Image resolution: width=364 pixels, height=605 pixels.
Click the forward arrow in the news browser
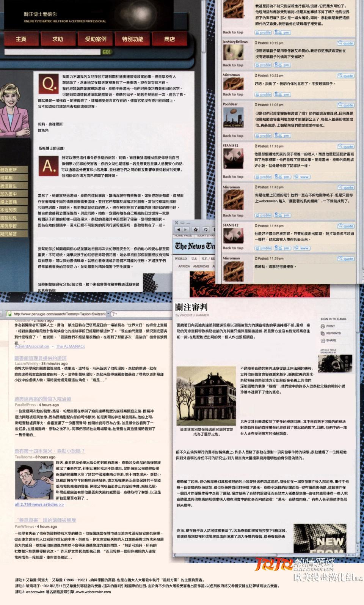coord(185,230)
